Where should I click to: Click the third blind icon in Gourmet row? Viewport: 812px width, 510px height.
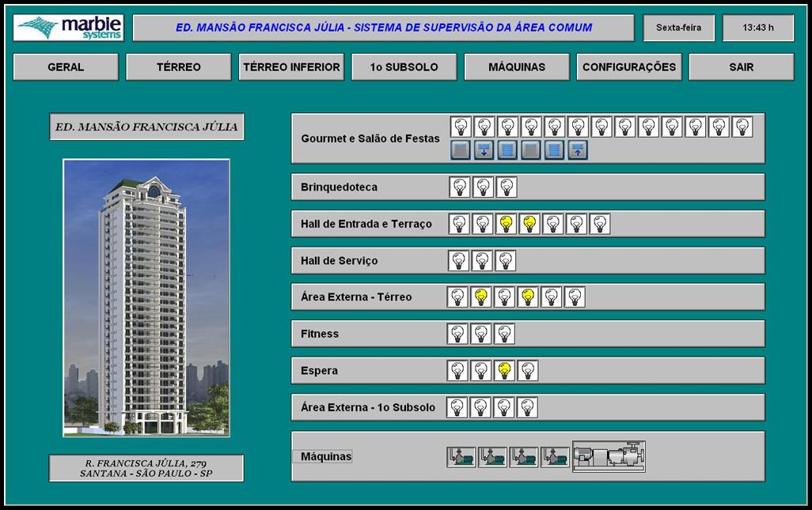[507, 150]
